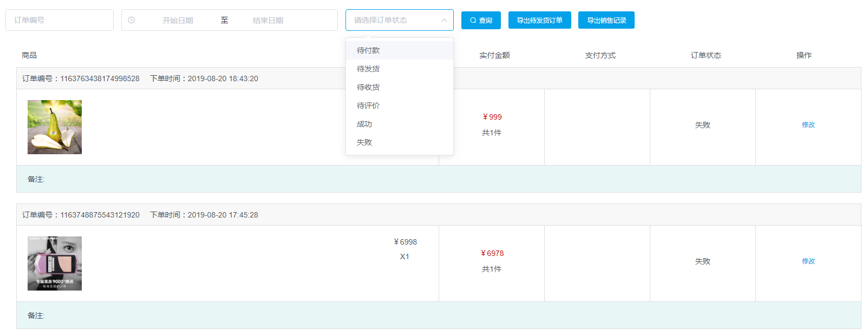This screenshot has width=868, height=336.
Task: Click the 订单状态 column header
Action: pyautogui.click(x=706, y=55)
